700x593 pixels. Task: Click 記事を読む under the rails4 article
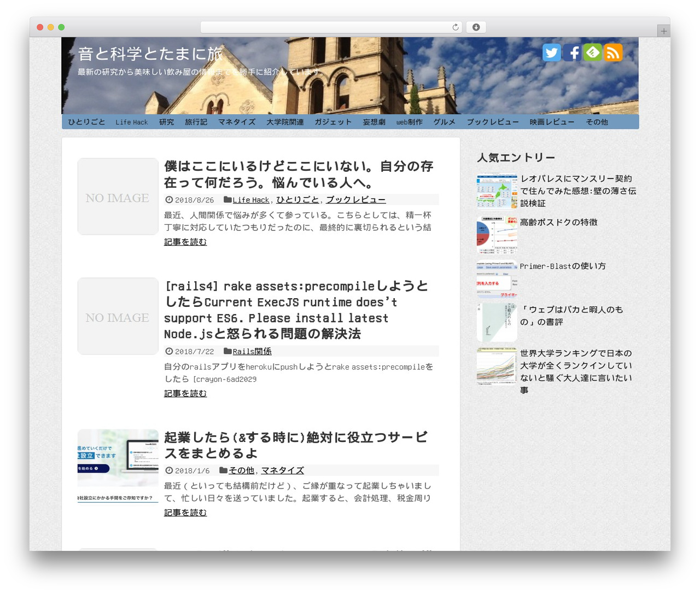pos(185,393)
